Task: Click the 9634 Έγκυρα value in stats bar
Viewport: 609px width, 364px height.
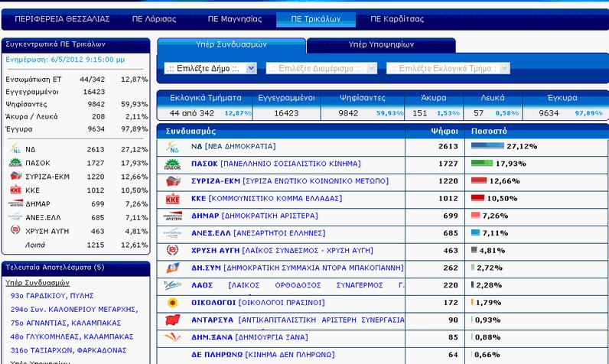Action: click(x=549, y=113)
